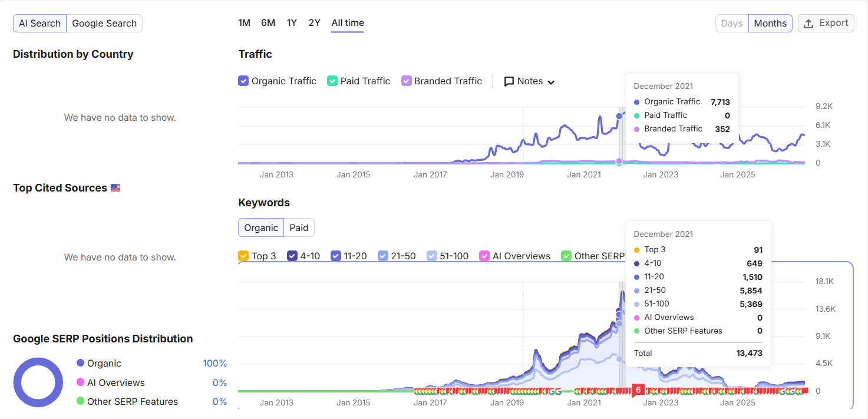Disable the Top 3 keywords checkbox

click(x=243, y=256)
